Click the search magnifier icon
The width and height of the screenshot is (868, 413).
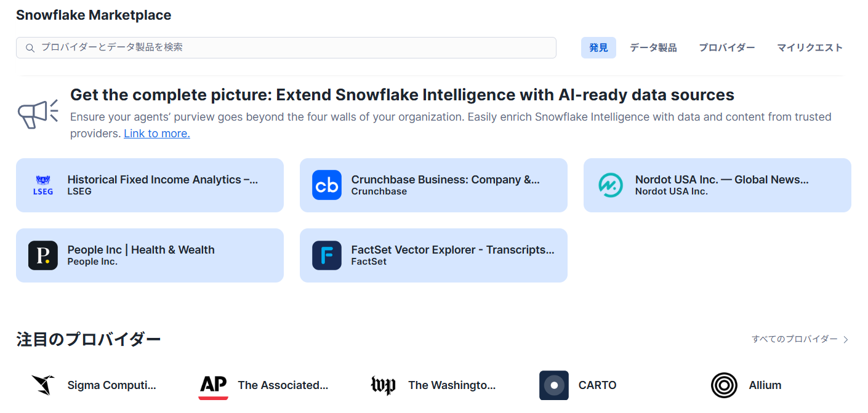[30, 48]
